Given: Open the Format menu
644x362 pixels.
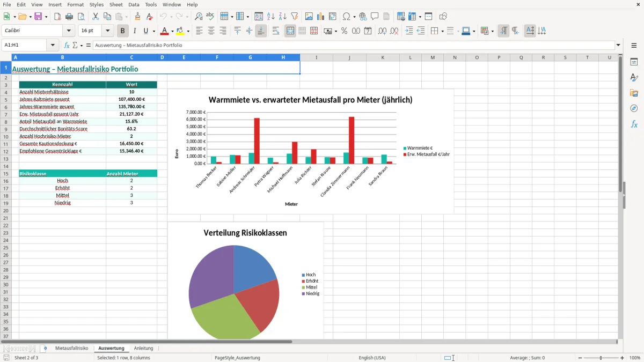Looking at the screenshot, I should tap(75, 4).
